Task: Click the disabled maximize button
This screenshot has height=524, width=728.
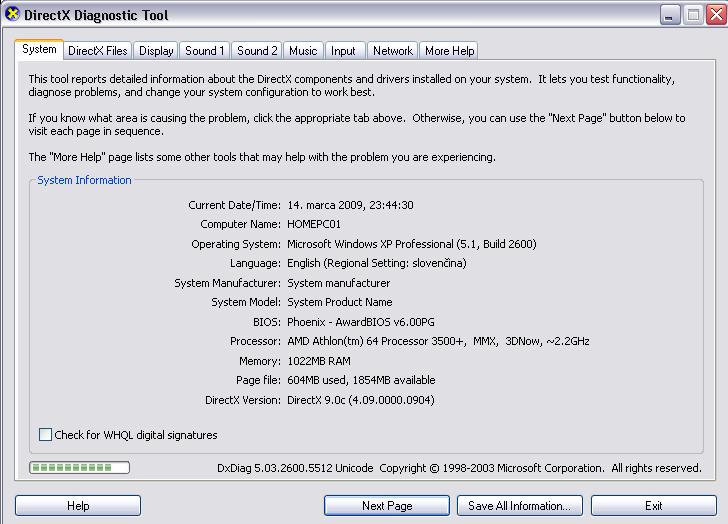Action: click(693, 15)
